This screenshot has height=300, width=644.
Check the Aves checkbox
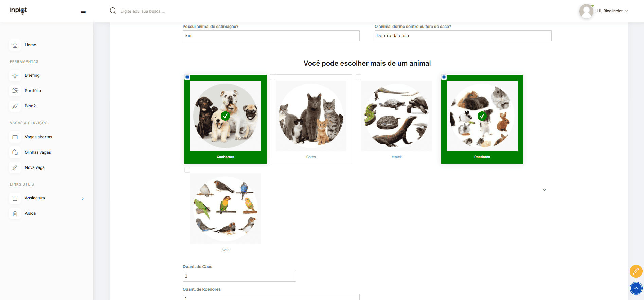tap(187, 170)
